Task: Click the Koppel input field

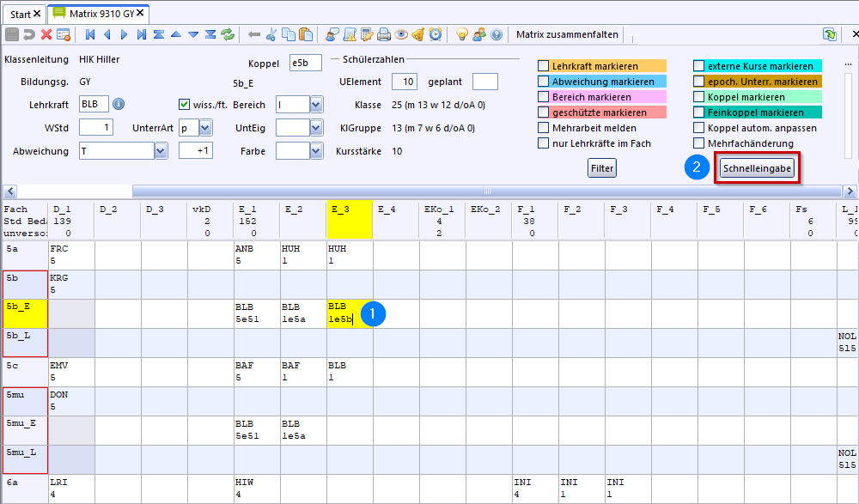Action: click(x=306, y=63)
